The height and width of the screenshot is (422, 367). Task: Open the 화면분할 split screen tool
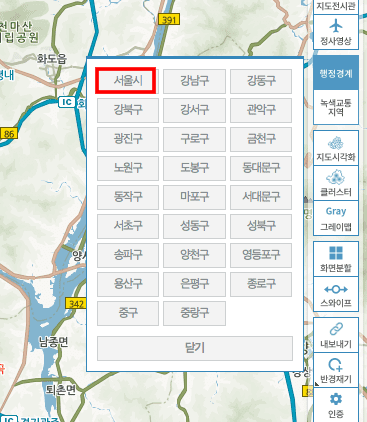click(x=336, y=259)
